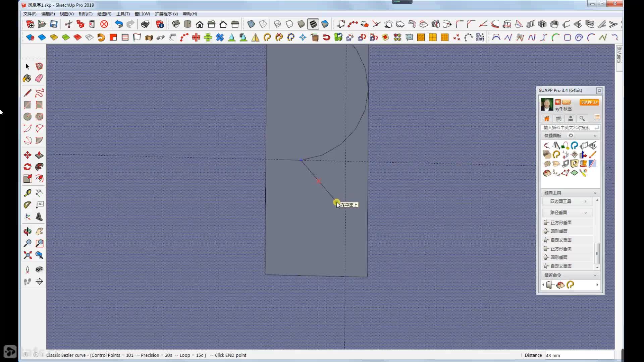
Task: Select the Follow Me tool
Action: (x=39, y=167)
